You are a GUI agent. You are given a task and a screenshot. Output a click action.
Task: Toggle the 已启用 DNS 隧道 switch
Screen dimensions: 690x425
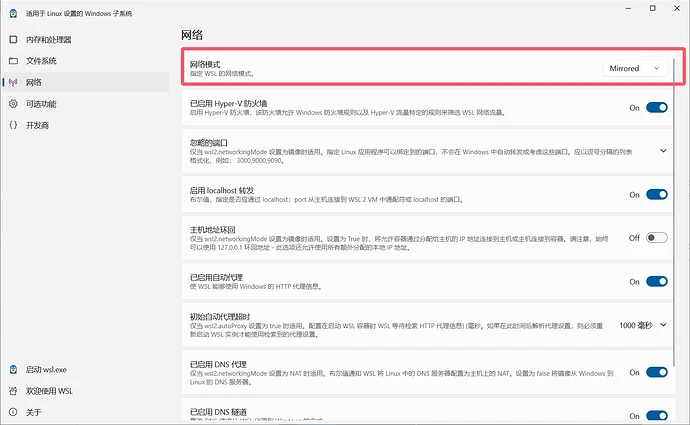click(x=656, y=414)
